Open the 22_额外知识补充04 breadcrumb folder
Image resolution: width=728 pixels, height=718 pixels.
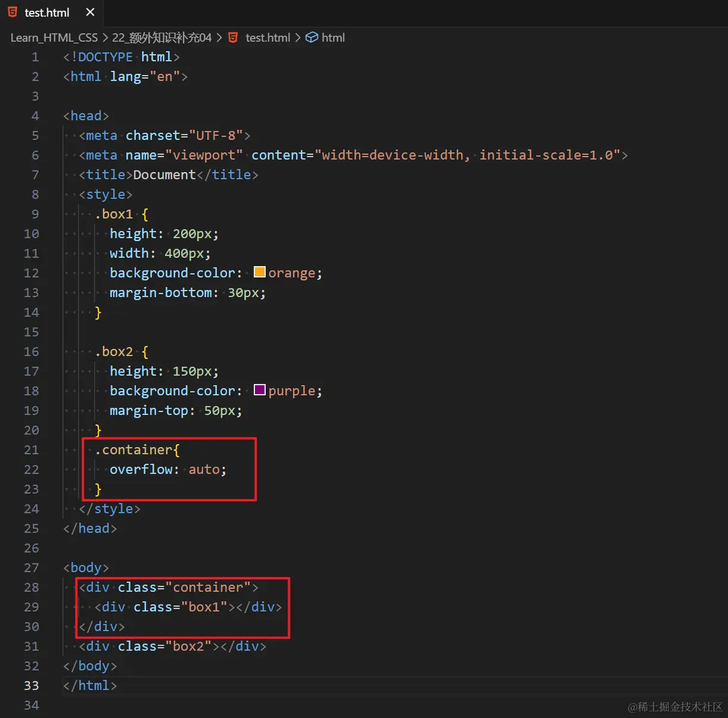pyautogui.click(x=161, y=38)
